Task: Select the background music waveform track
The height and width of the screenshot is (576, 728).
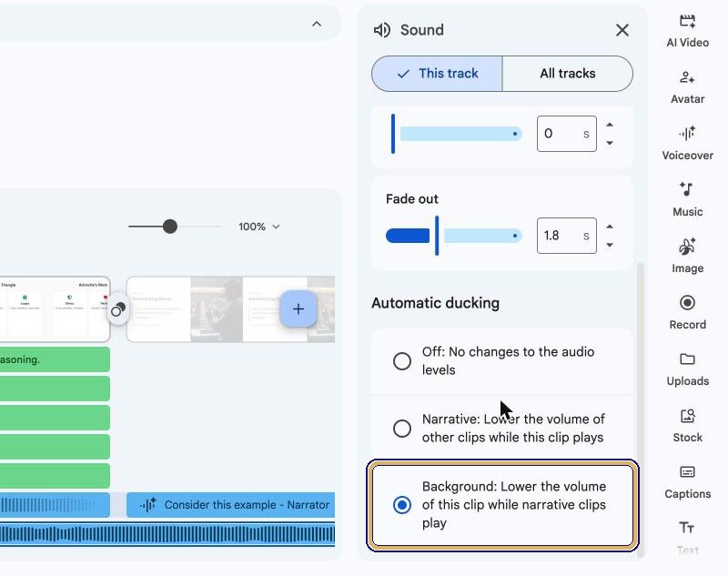Action: click(x=167, y=535)
